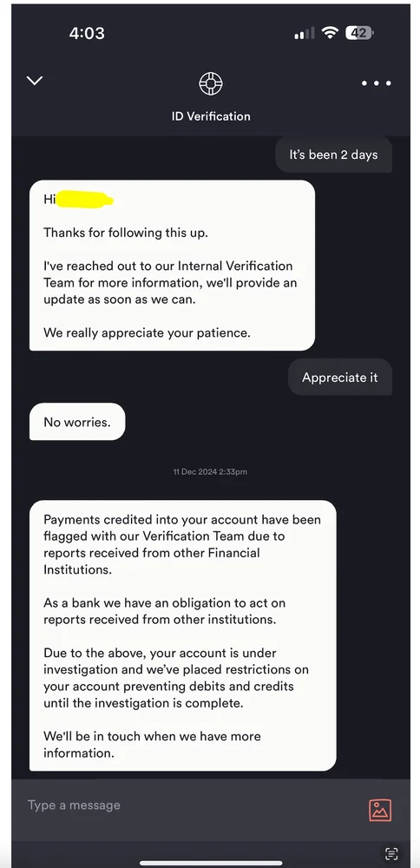This screenshot has width=420, height=868.
Task: Tap the "No worries." reply bubble
Action: 77,422
